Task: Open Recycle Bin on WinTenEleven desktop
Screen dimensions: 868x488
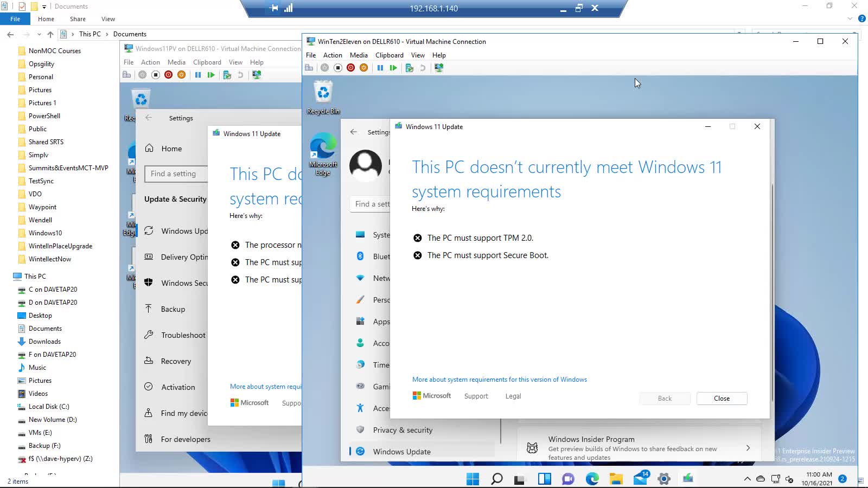Action: [323, 98]
